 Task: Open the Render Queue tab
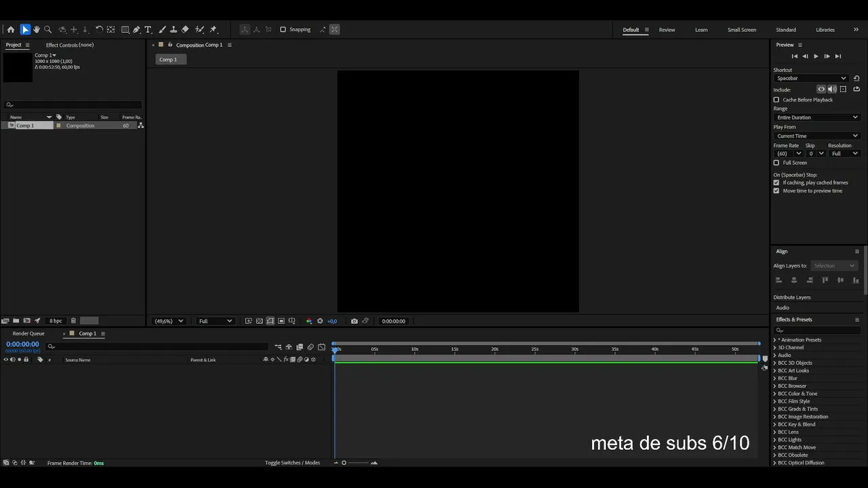point(28,333)
